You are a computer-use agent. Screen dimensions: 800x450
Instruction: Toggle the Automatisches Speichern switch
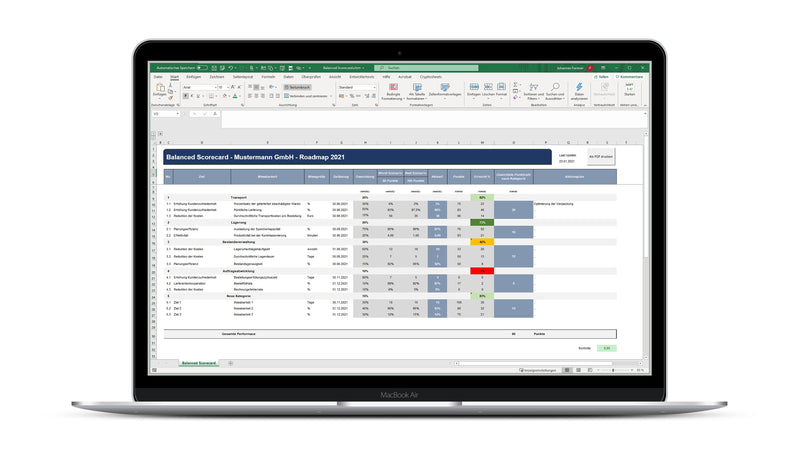click(202, 68)
